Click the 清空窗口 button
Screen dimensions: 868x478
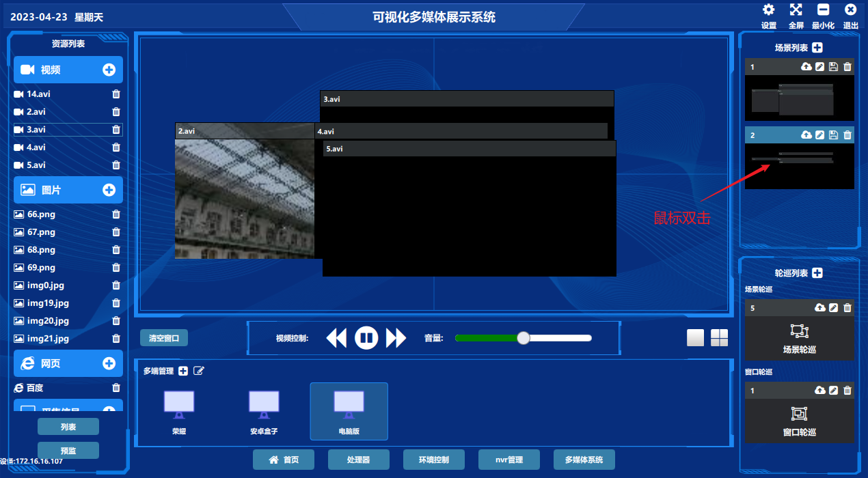click(x=164, y=338)
